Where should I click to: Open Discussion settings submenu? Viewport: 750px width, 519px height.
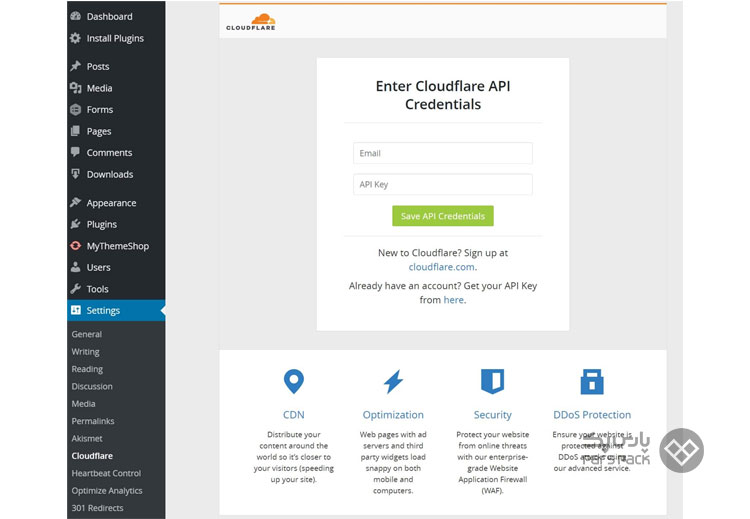[x=92, y=386]
